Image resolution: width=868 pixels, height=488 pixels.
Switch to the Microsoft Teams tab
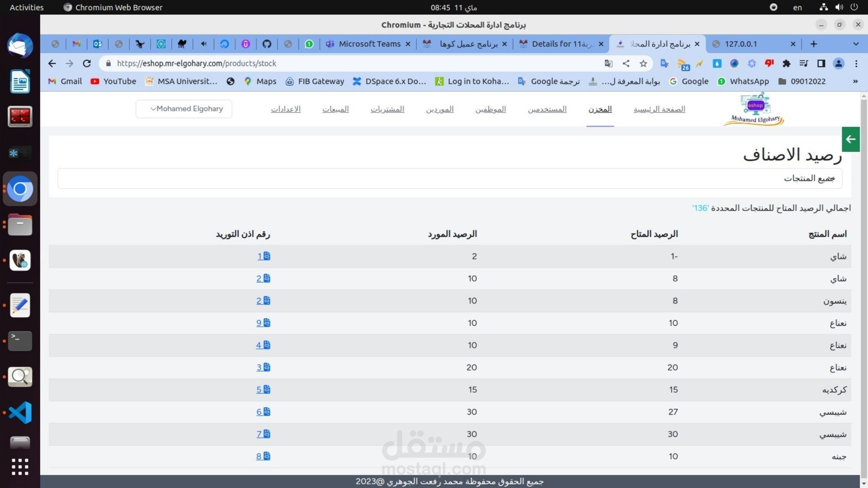[368, 44]
